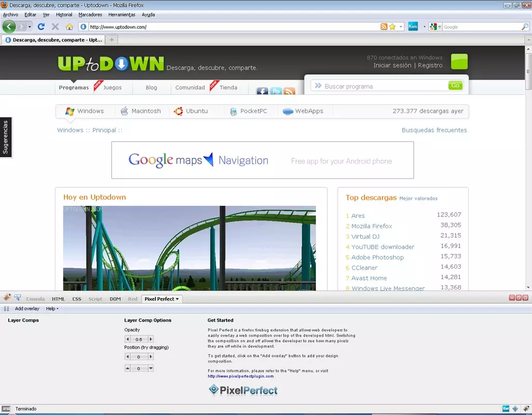Decrease opacity with left arrow

click(128, 339)
